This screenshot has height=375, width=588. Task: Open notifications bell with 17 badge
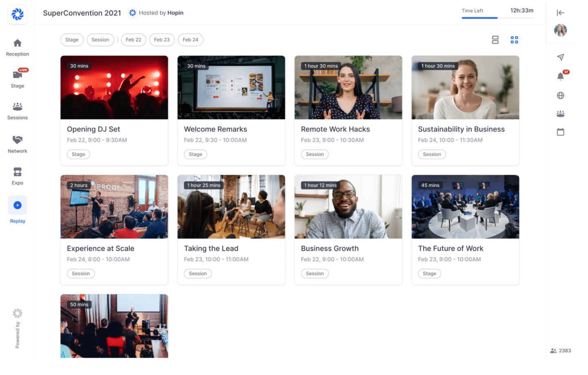561,76
